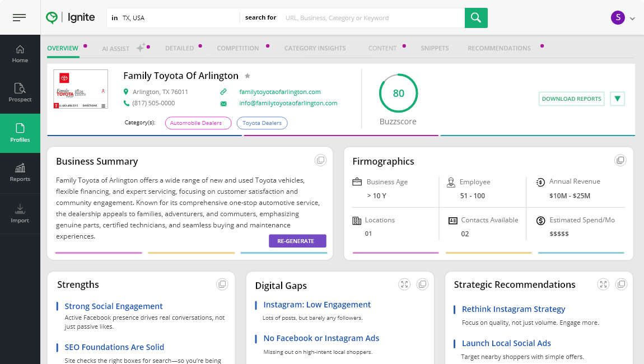This screenshot has height=364, width=644.
Task: Switch to the AI Assist tab
Action: coord(116,49)
